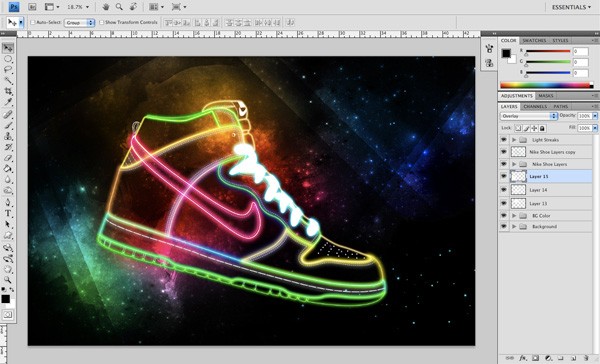Select the Type tool
This screenshot has width=600, height=364.
click(8, 214)
